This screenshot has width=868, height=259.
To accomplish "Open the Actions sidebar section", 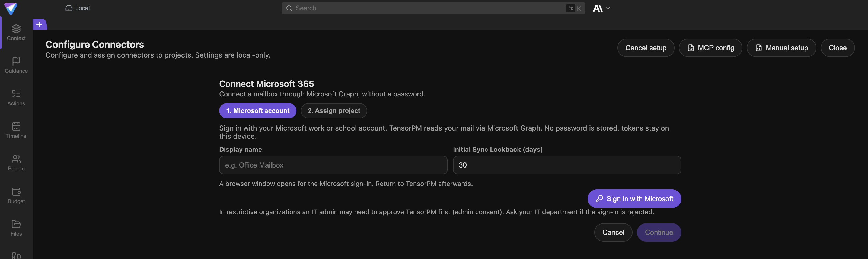I will (16, 98).
